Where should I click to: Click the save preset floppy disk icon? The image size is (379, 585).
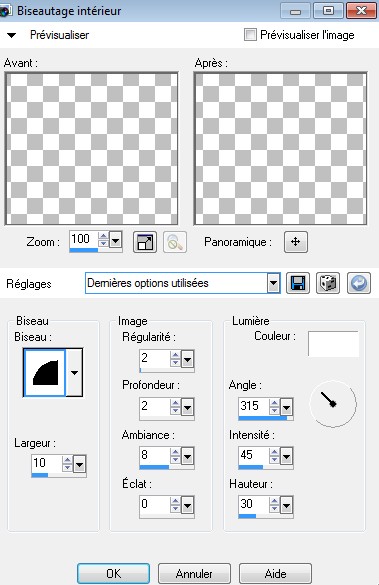(298, 283)
